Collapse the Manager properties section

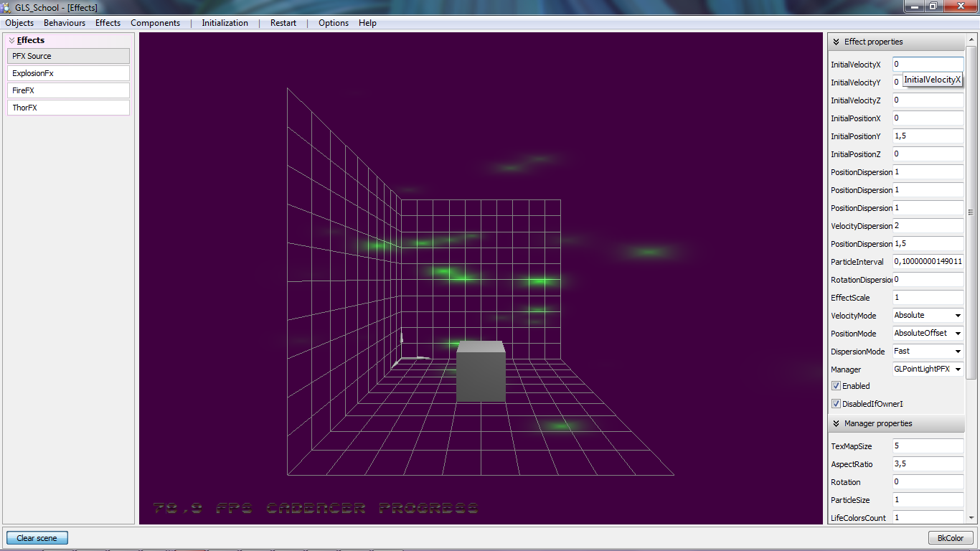pyautogui.click(x=837, y=424)
